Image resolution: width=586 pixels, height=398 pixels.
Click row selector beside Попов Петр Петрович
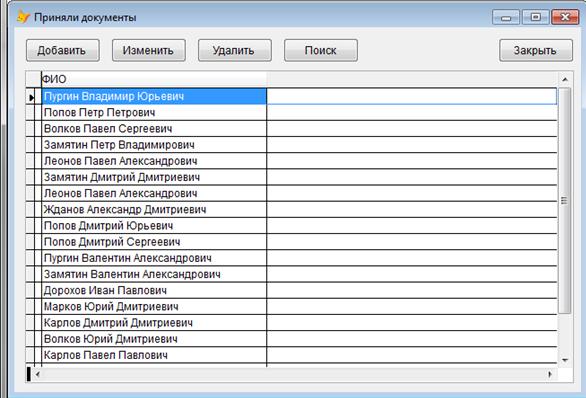[30, 112]
